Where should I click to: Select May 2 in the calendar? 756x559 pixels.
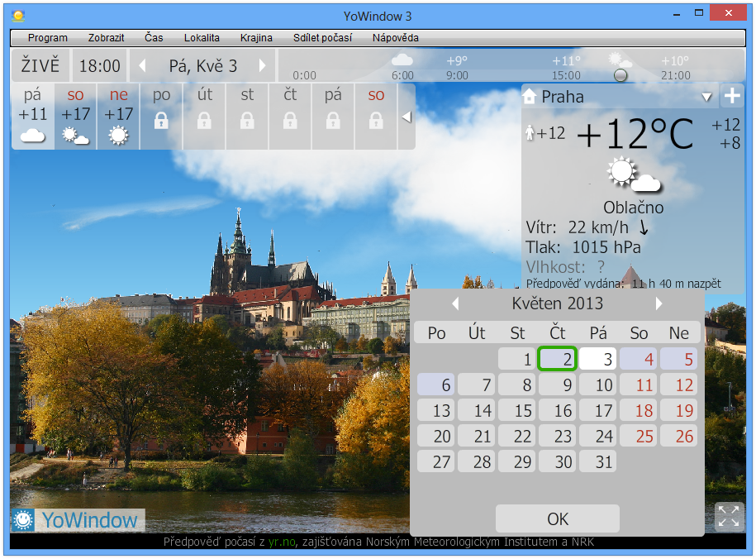click(557, 359)
